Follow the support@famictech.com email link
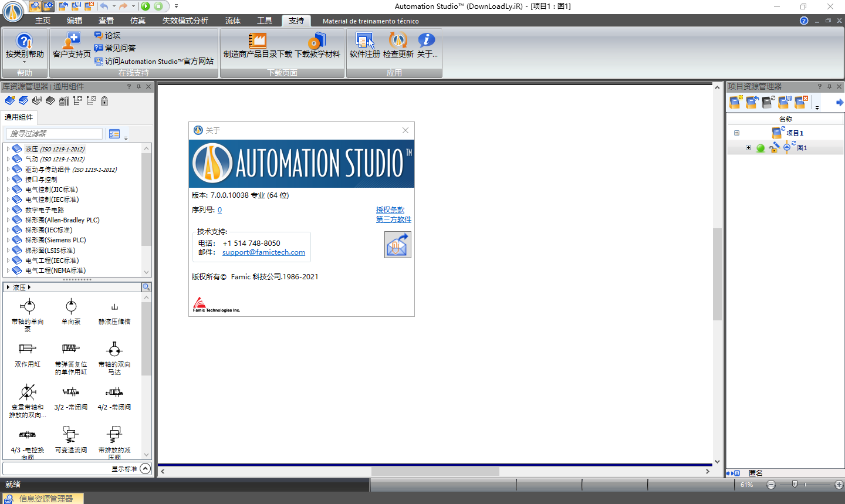The width and height of the screenshot is (845, 504). click(x=263, y=252)
